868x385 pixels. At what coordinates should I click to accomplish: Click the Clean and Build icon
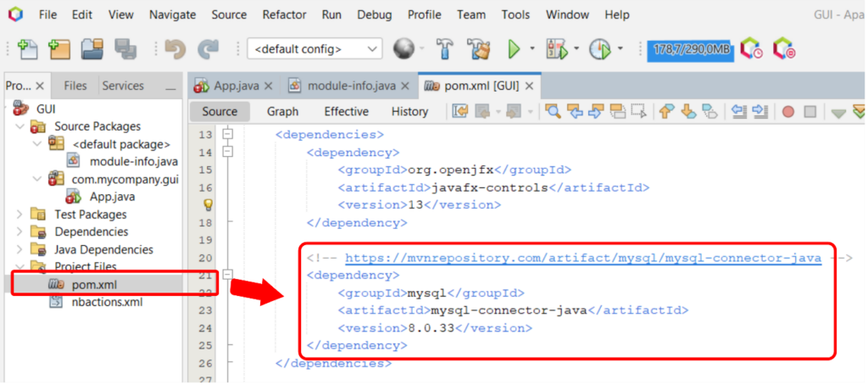[x=479, y=49]
